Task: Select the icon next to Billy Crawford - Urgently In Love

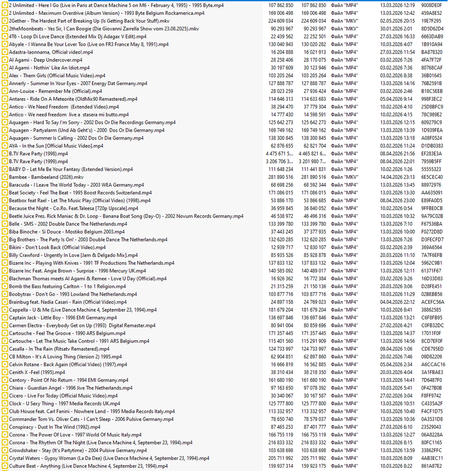Action: (x=5, y=255)
